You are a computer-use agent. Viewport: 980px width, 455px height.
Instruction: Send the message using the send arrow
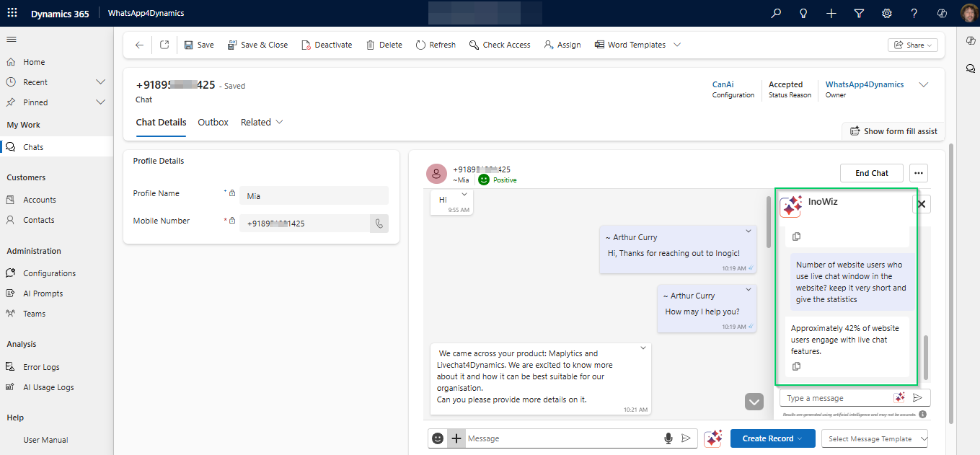click(x=686, y=438)
